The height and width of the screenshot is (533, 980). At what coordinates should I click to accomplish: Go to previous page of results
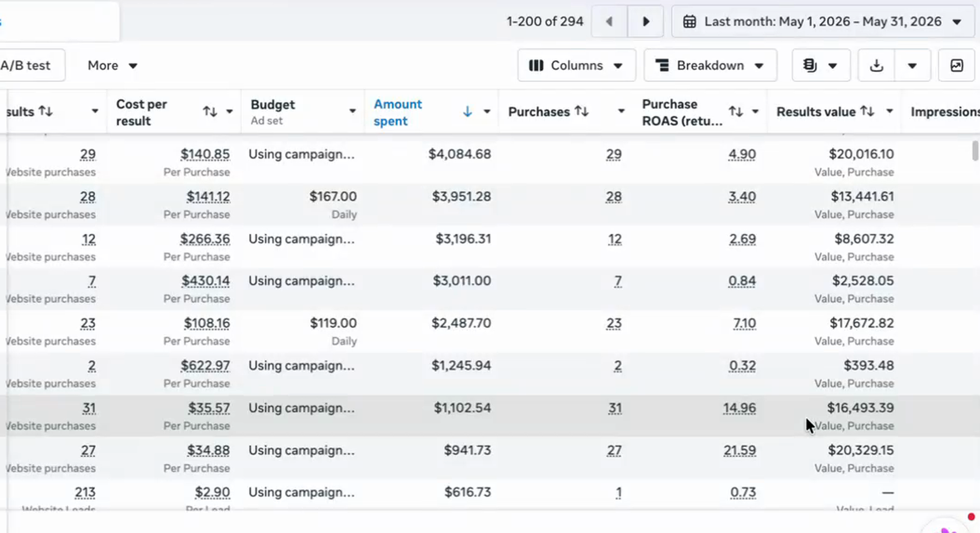[609, 21]
